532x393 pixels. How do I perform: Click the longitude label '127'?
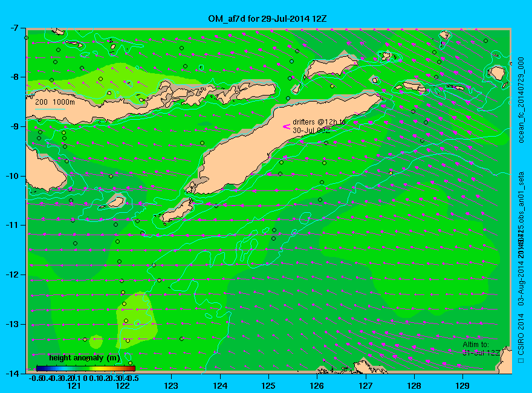[365, 386]
